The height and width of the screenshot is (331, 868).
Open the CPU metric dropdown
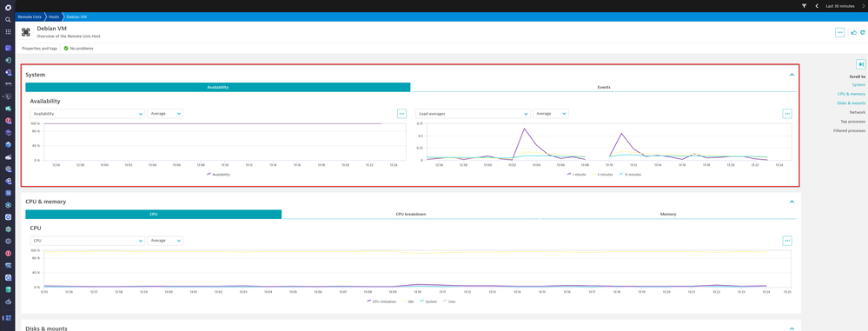click(87, 241)
